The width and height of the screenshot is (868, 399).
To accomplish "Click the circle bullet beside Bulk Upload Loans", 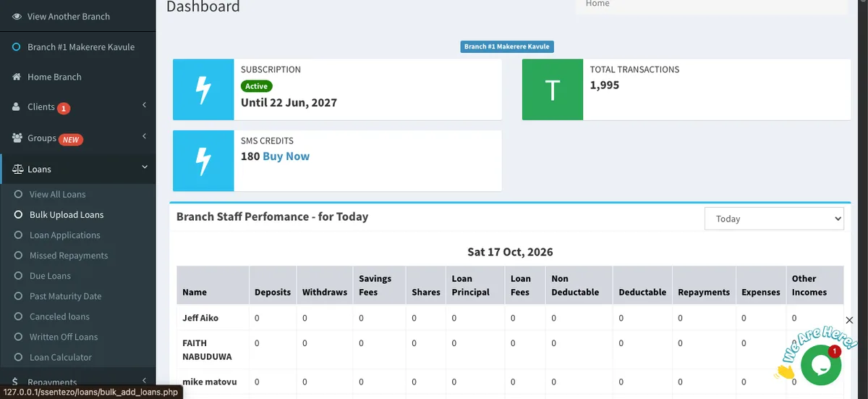I will [18, 214].
